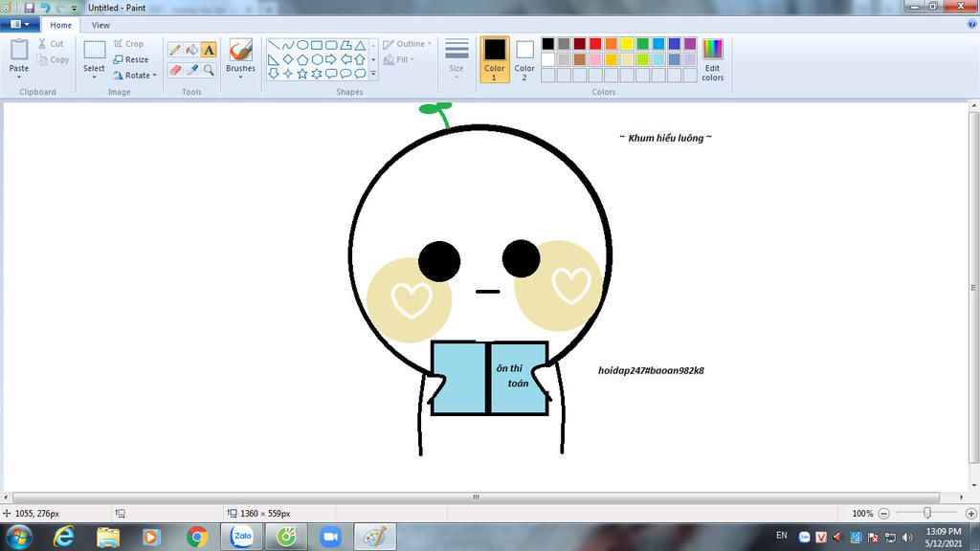This screenshot has width=980, height=551.
Task: Select the Hexagon shape
Action: point(317,59)
